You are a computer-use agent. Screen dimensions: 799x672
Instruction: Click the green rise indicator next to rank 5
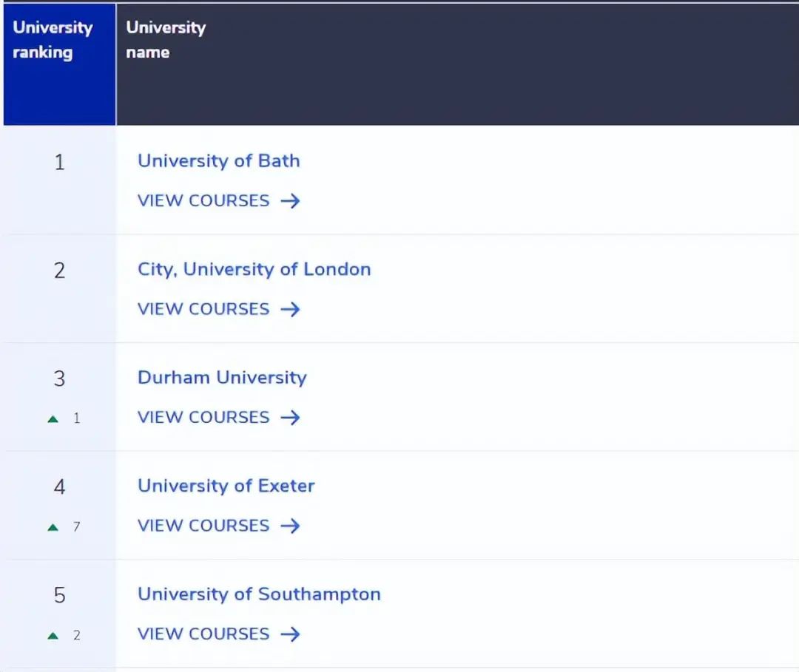pyautogui.click(x=53, y=634)
